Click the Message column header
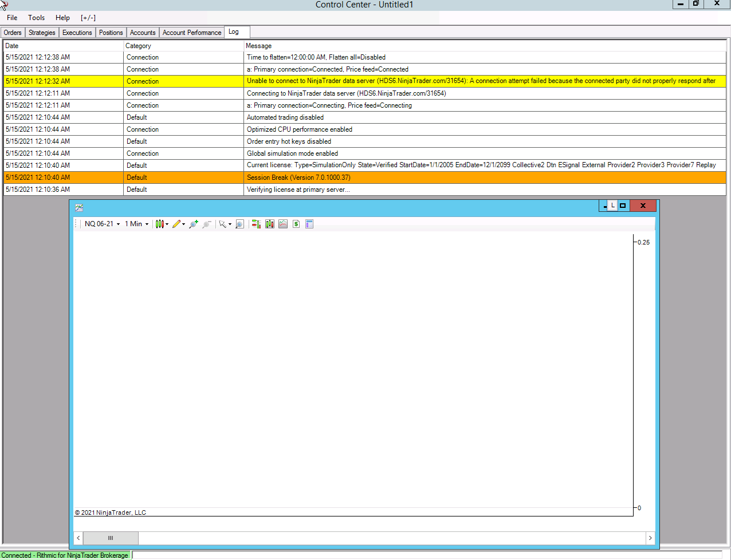Viewport: 731px width, 560px height. tap(485, 46)
